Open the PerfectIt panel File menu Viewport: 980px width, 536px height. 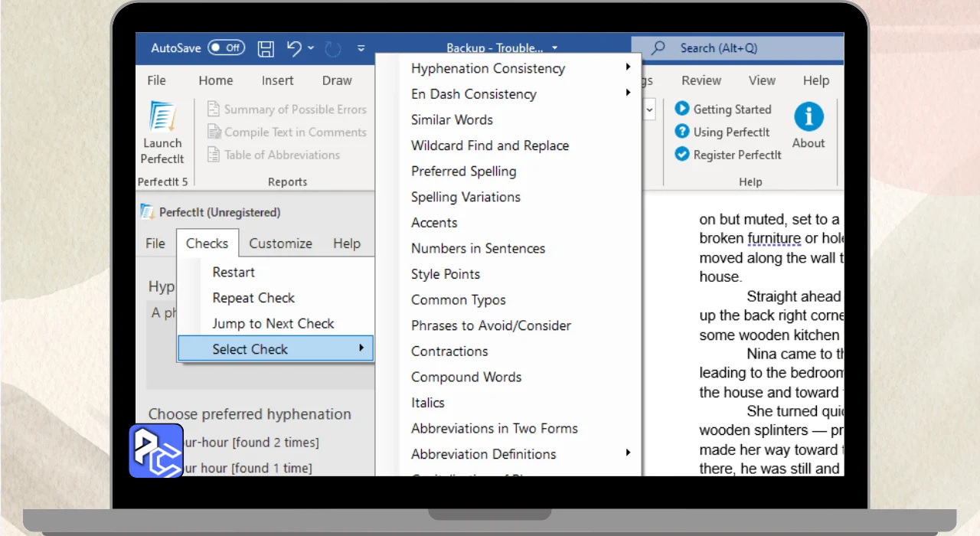(155, 243)
